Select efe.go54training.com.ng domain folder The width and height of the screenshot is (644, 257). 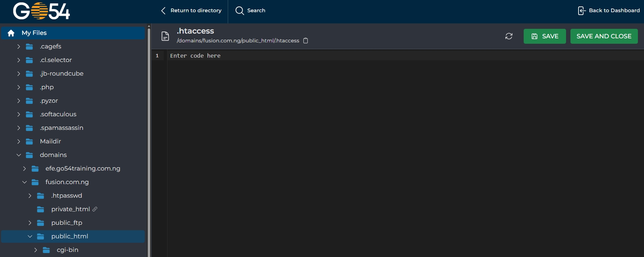83,169
